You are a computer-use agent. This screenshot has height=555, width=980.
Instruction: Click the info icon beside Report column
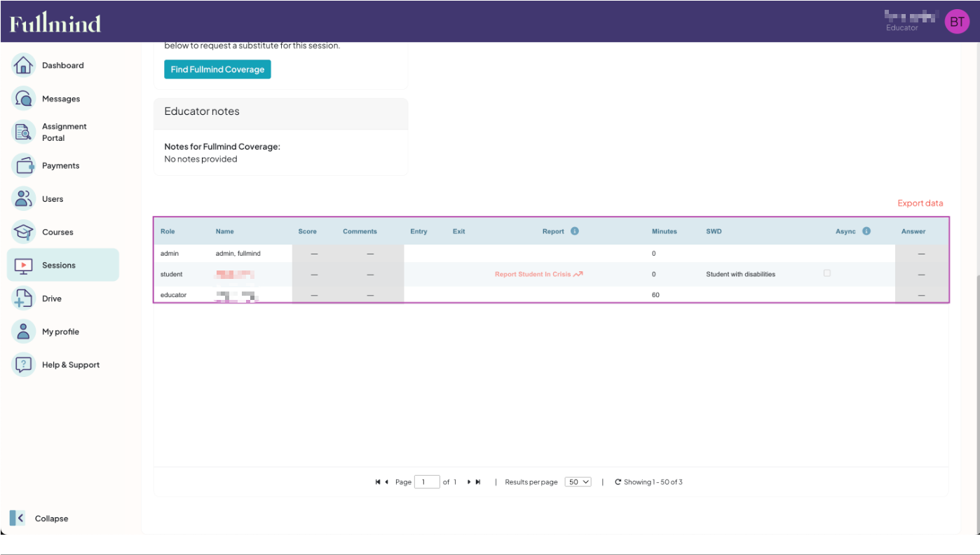point(574,231)
